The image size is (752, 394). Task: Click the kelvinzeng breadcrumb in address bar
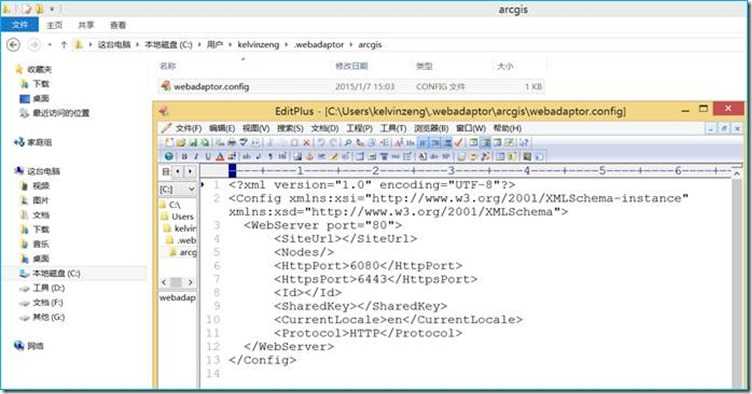258,45
